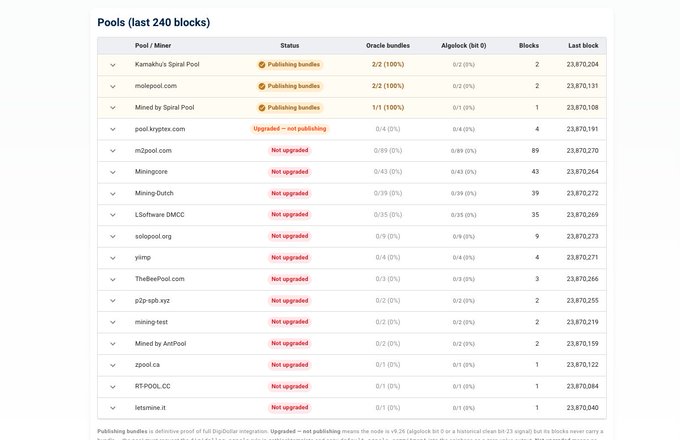Select the 'Kamakhu's Spiral Pool' name
This screenshot has width=680, height=440.
coord(167,65)
